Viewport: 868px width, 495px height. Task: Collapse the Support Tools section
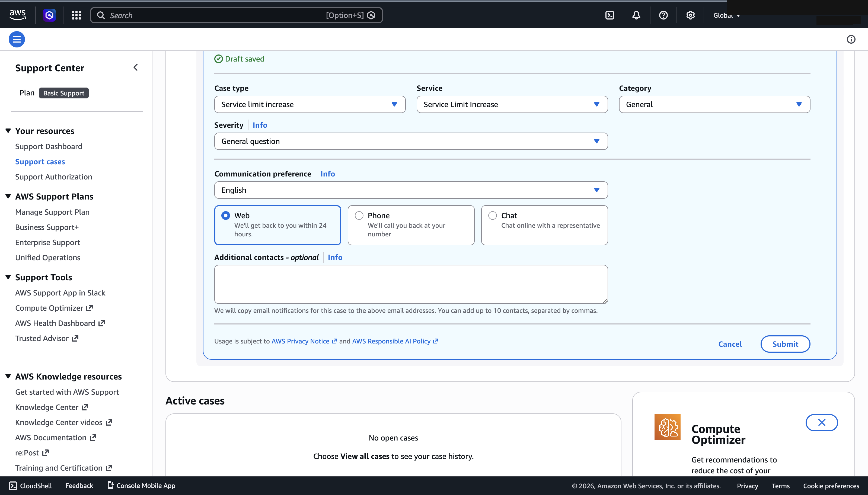point(8,277)
